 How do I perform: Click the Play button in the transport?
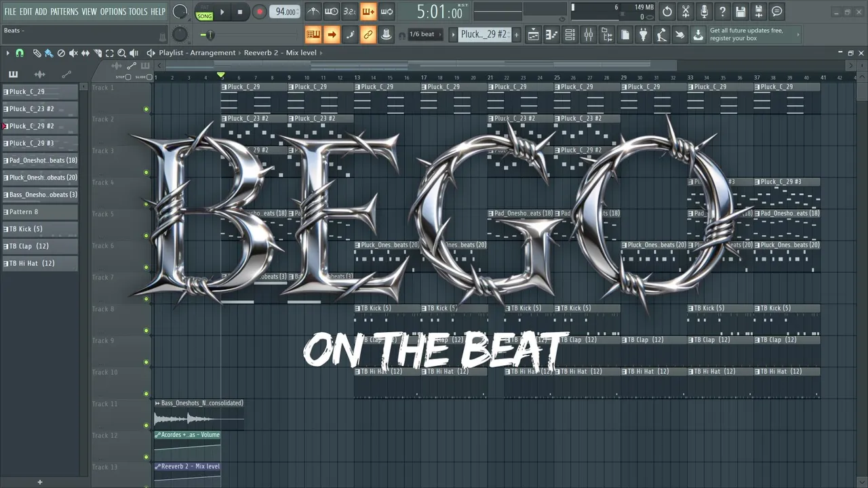(222, 12)
